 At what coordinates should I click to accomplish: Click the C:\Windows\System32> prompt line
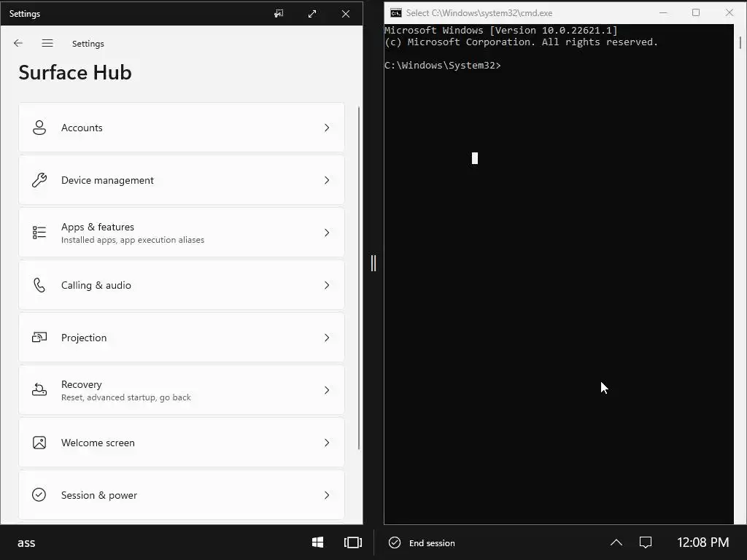coord(443,65)
